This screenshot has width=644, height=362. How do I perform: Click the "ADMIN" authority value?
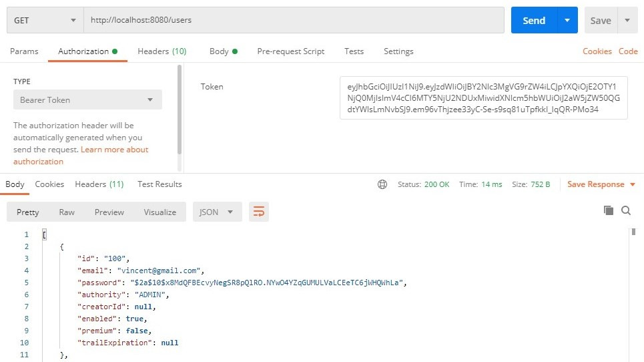[150, 295]
